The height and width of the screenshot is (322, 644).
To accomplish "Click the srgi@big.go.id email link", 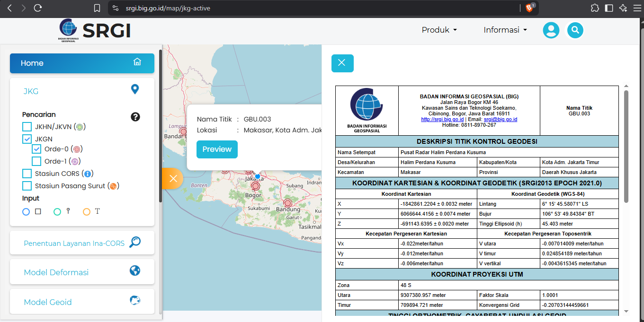I will point(500,120).
